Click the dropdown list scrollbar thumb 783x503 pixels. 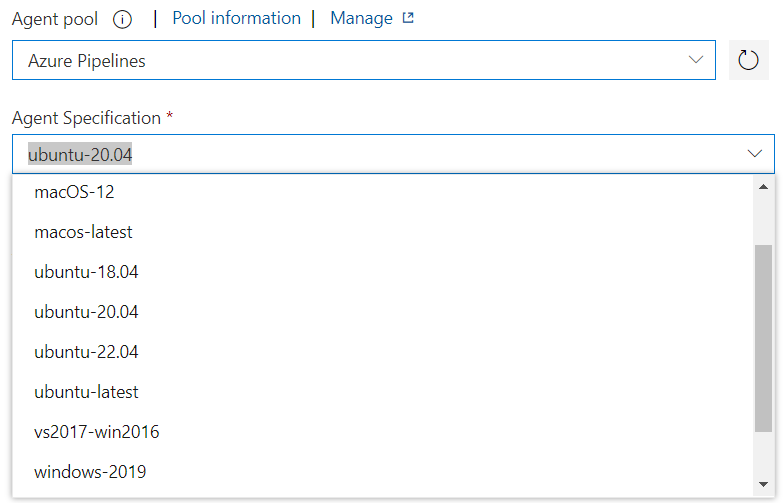click(x=763, y=338)
